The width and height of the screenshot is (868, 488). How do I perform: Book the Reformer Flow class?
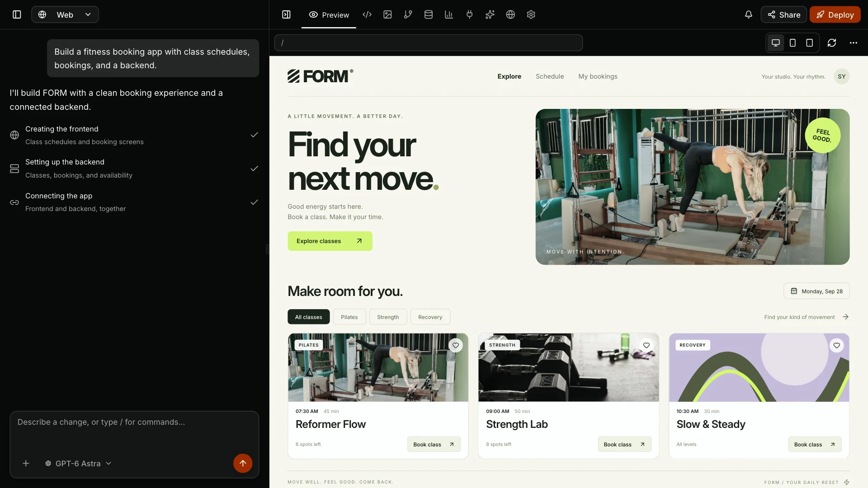434,444
